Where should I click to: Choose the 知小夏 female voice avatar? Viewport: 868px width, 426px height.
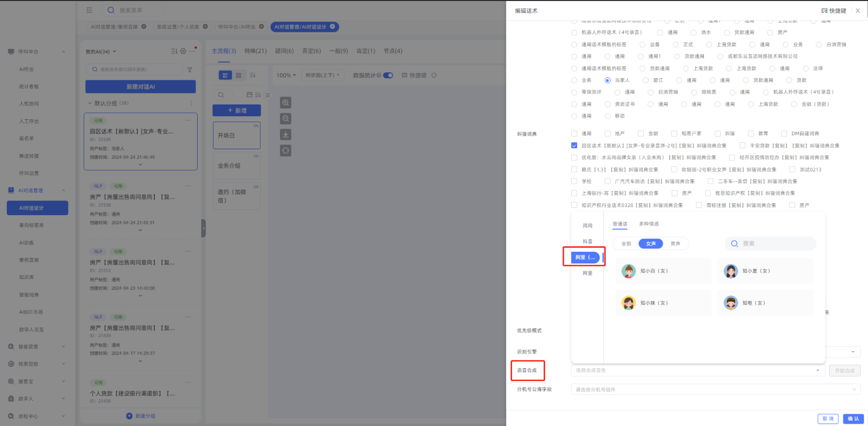(730, 271)
